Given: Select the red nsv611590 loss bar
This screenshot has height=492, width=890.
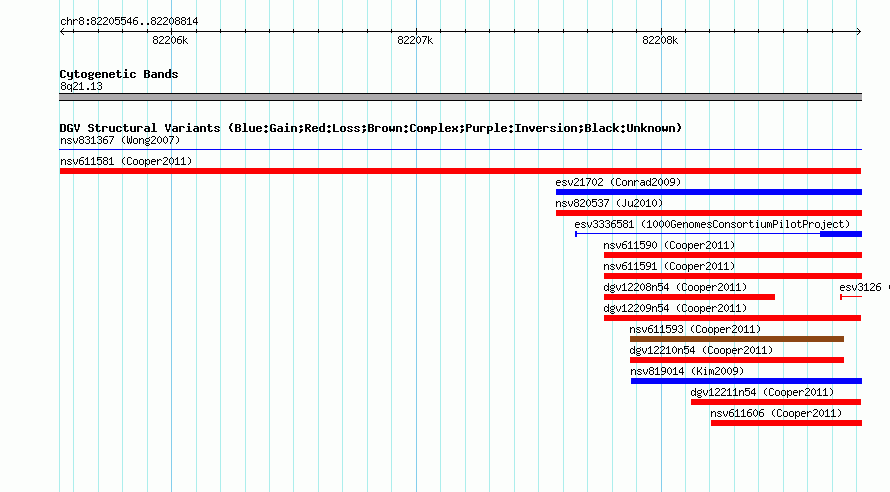Looking at the screenshot, I should 733,255.
